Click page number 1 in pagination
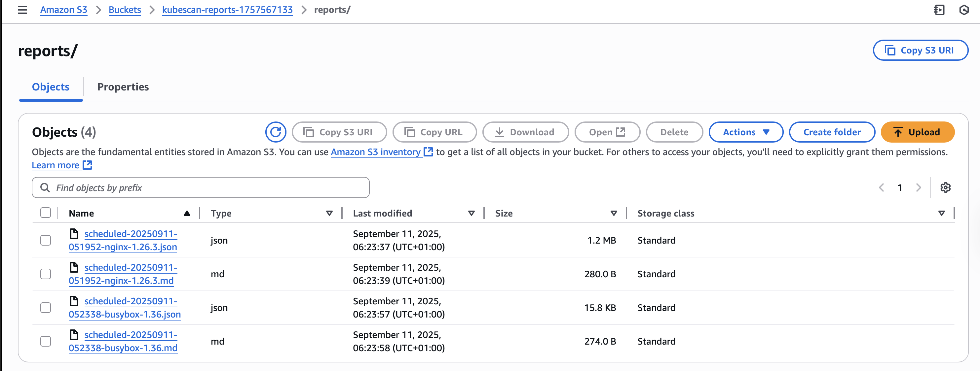The image size is (980, 371). pyautogui.click(x=899, y=187)
